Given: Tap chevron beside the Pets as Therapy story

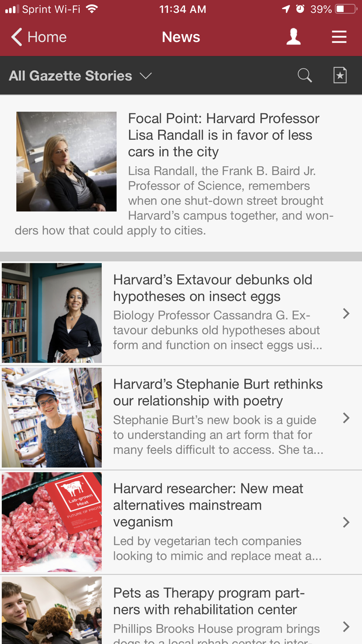Looking at the screenshot, I should 346,627.
